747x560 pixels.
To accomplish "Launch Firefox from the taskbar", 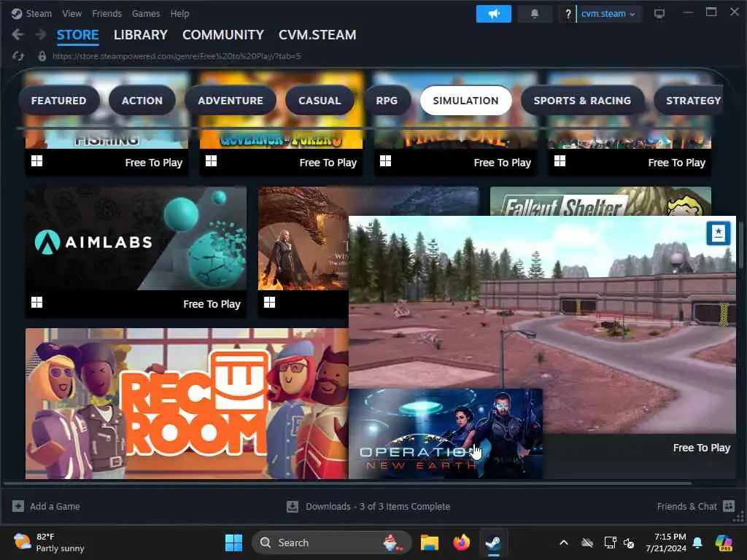I will point(461,542).
